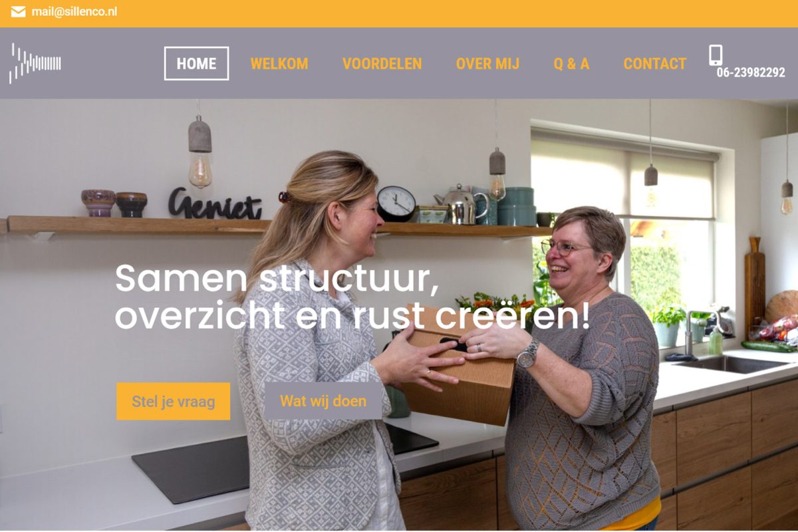This screenshot has width=798, height=532.
Task: Click the envelope mail icon
Action: click(x=18, y=12)
